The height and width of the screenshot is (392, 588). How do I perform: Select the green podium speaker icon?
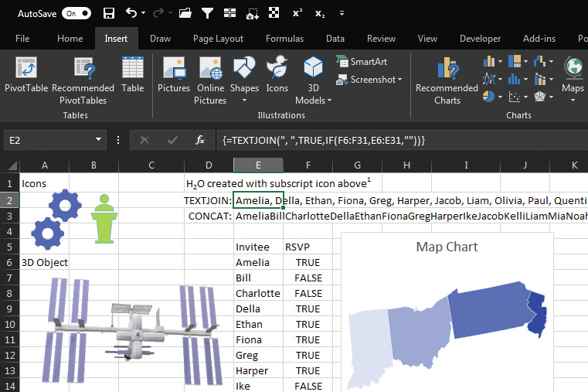point(104,219)
